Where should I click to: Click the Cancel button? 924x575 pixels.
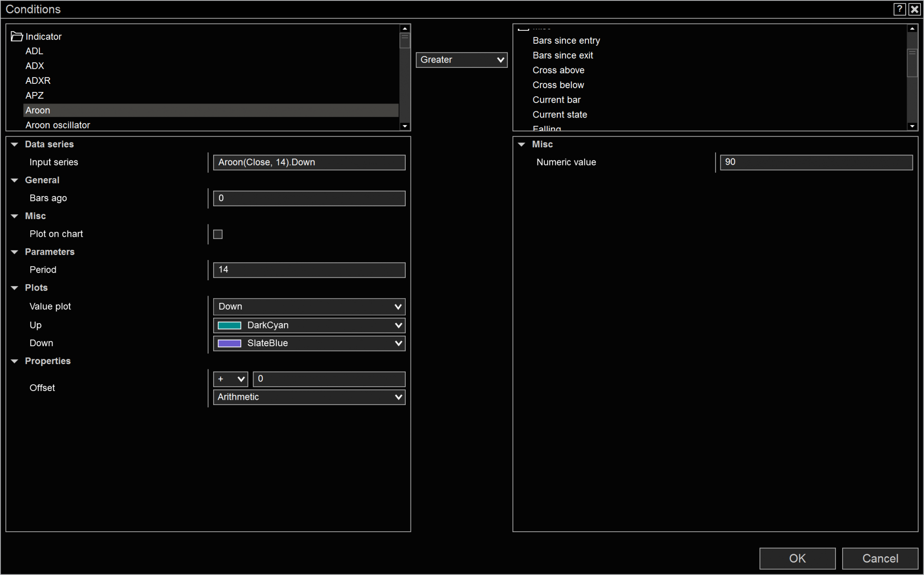880,558
